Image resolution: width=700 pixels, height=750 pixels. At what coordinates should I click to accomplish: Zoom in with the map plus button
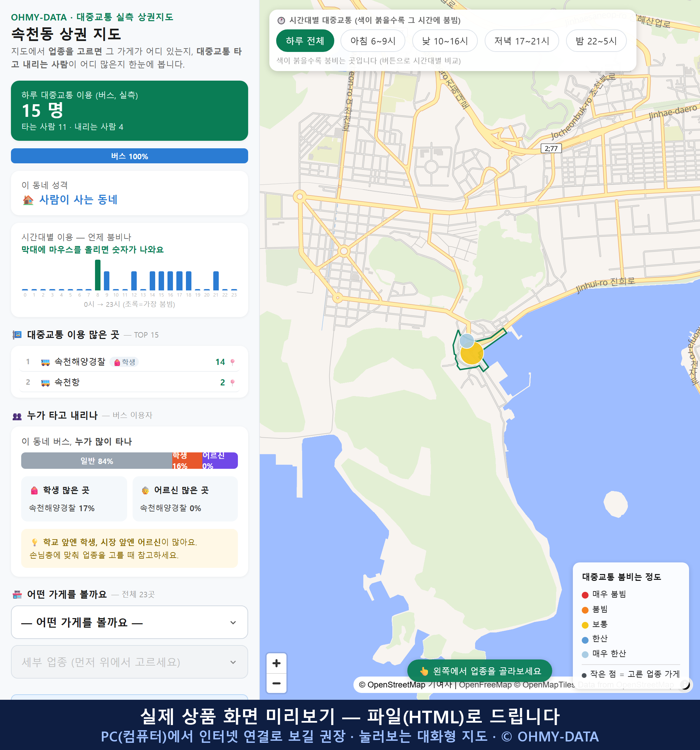(276, 663)
